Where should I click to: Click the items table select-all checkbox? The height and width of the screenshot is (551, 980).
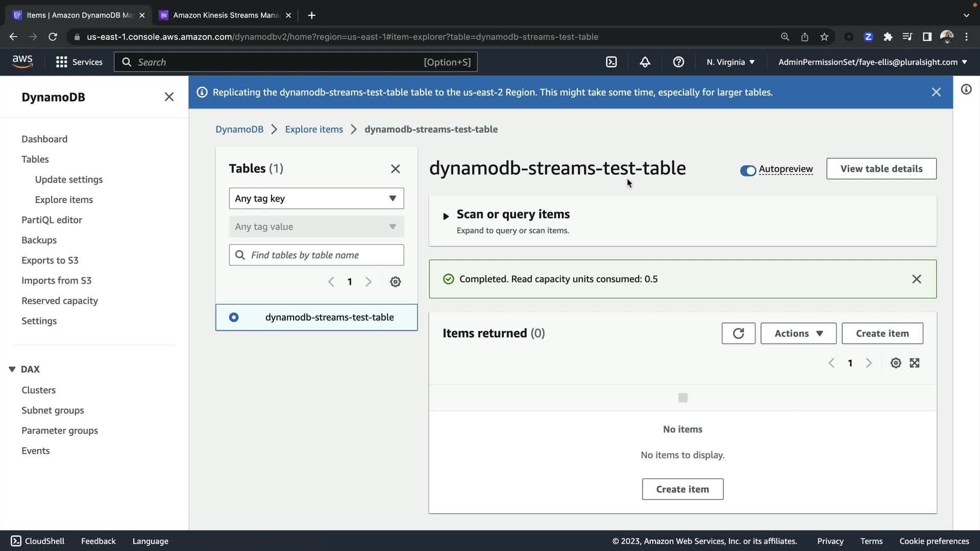682,398
